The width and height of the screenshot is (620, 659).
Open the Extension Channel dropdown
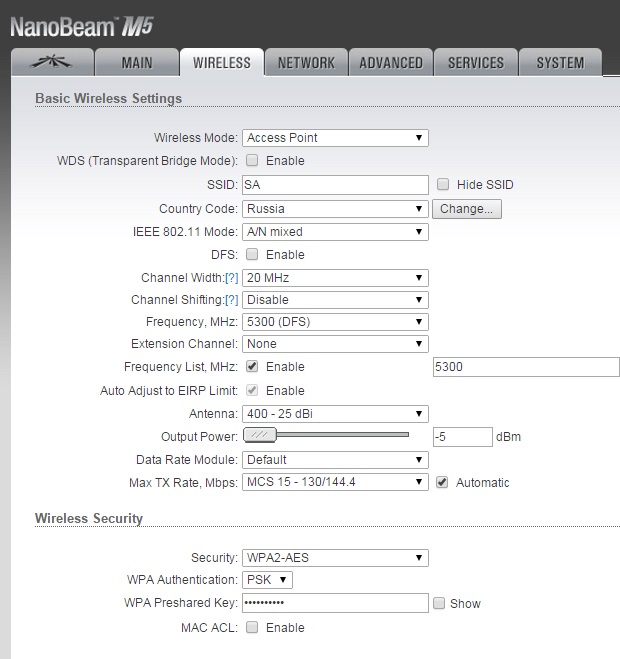point(335,344)
